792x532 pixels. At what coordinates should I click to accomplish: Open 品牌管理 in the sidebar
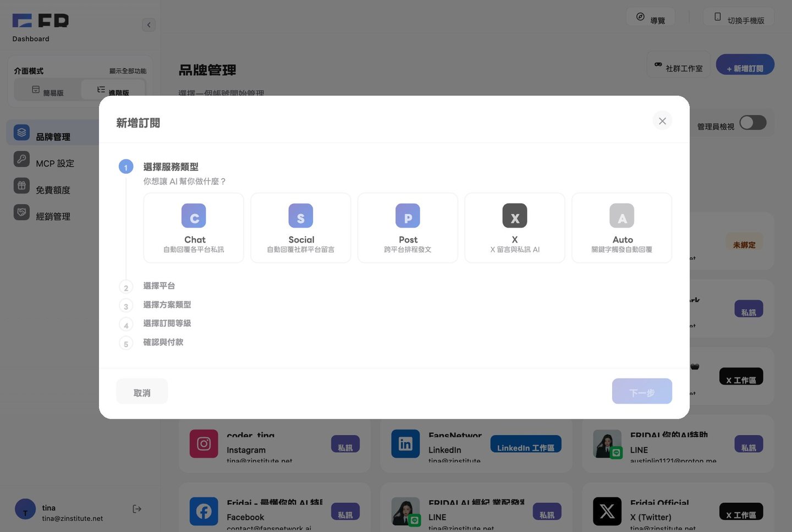53,134
